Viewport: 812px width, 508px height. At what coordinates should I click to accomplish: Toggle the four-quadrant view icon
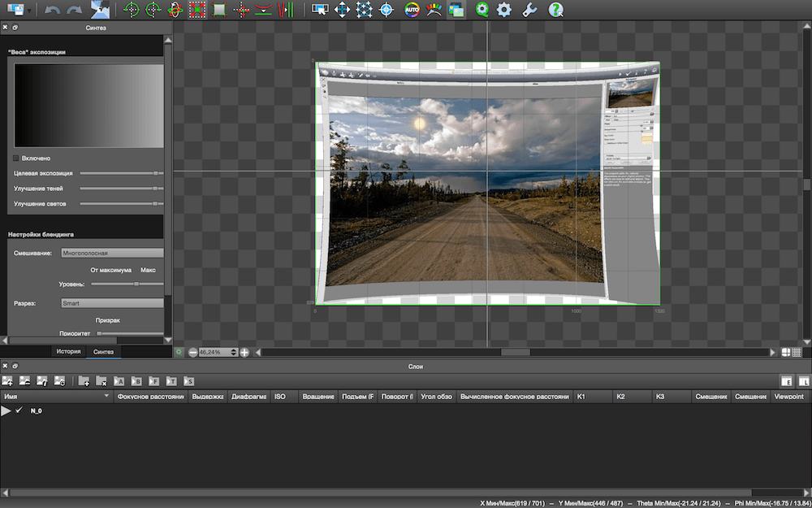click(x=786, y=353)
